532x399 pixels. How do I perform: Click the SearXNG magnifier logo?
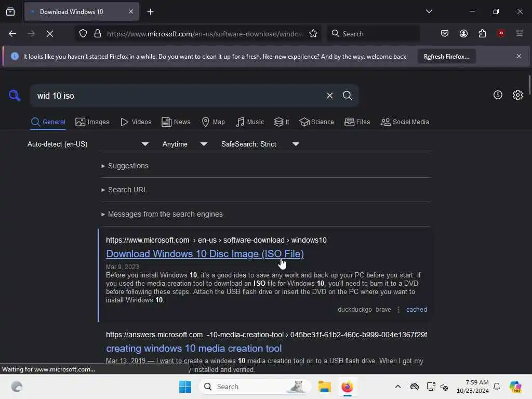(x=15, y=96)
